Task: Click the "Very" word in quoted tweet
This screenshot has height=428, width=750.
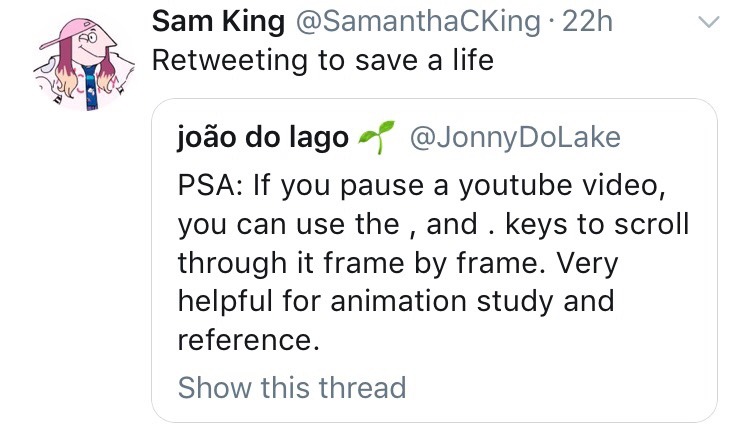Action: (590, 262)
